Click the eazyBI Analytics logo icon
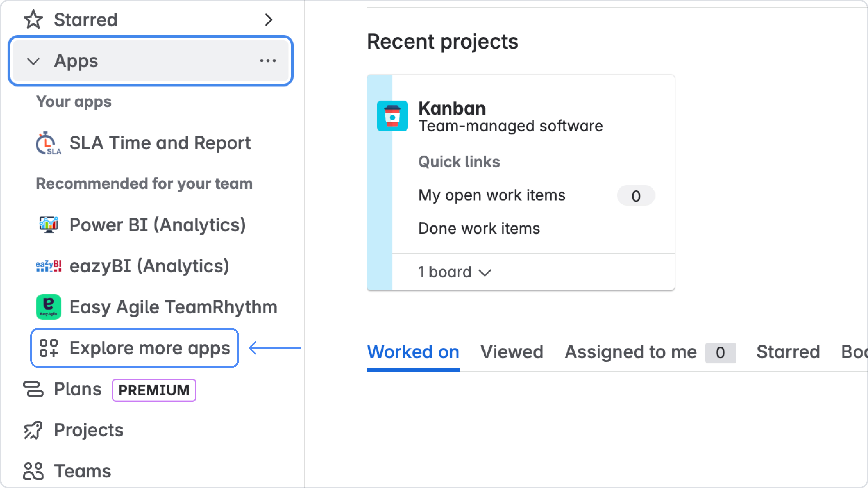 tap(49, 266)
